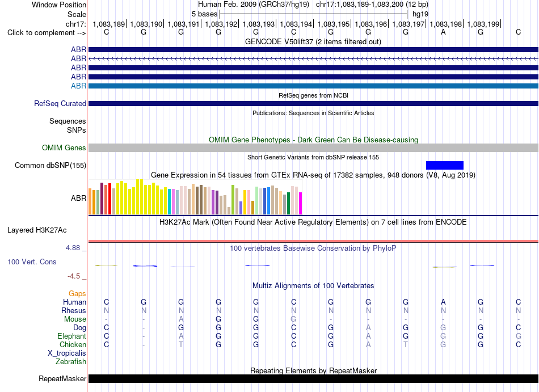Viewport: 539px width, 392px height.
Task: Click the OMIM Gene Phenotypes track title
Action: pyautogui.click(x=313, y=140)
